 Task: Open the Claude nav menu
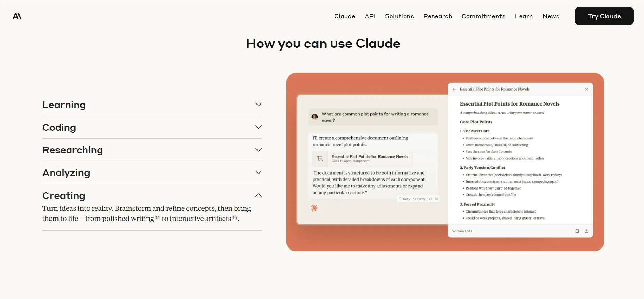click(345, 16)
